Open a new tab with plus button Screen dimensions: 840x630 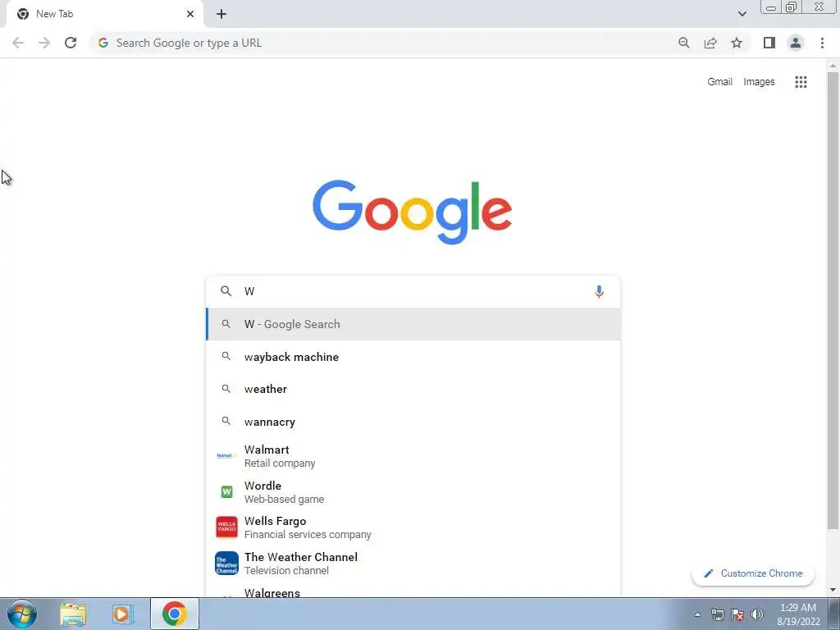221,14
